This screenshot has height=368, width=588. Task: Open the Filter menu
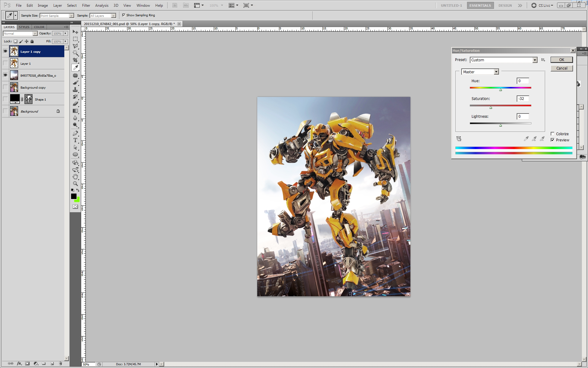click(86, 6)
